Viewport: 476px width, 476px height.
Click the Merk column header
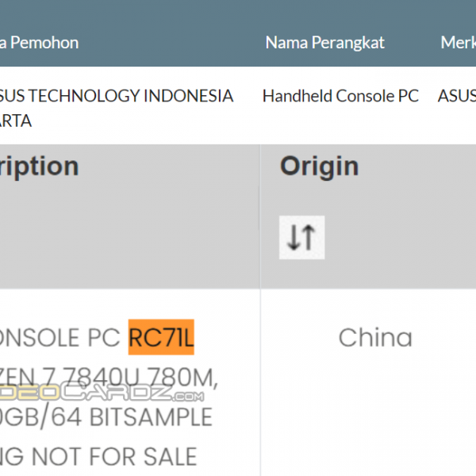coord(458,43)
